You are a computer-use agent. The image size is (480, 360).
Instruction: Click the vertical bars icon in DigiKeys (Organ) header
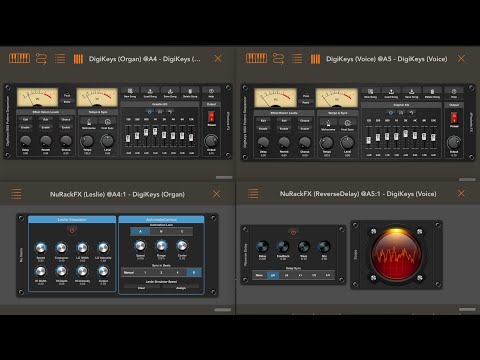tap(78, 59)
